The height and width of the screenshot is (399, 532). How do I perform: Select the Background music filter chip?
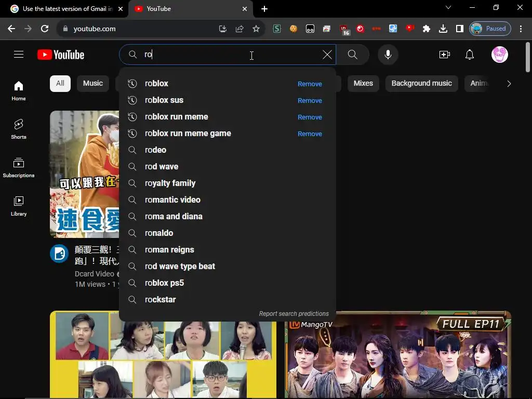(x=421, y=84)
